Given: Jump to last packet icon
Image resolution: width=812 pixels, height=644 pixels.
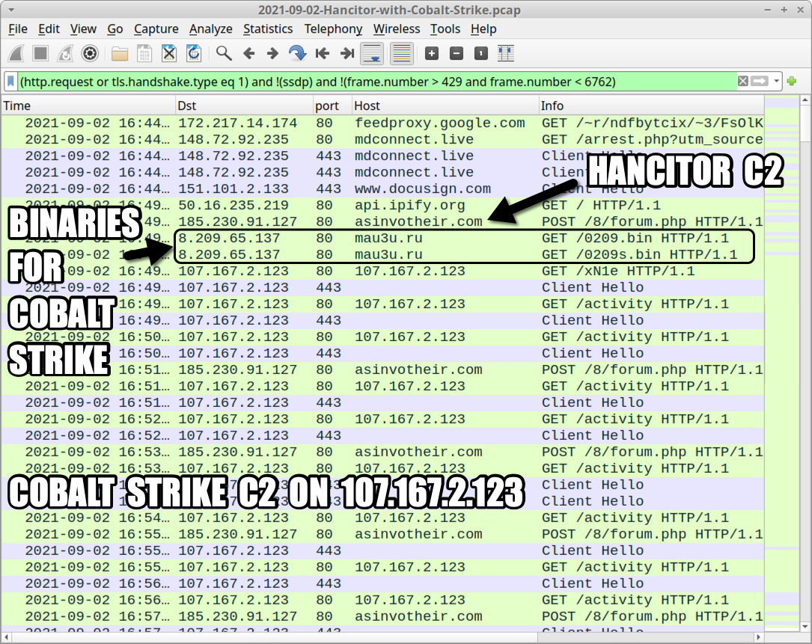Looking at the screenshot, I should 347,53.
